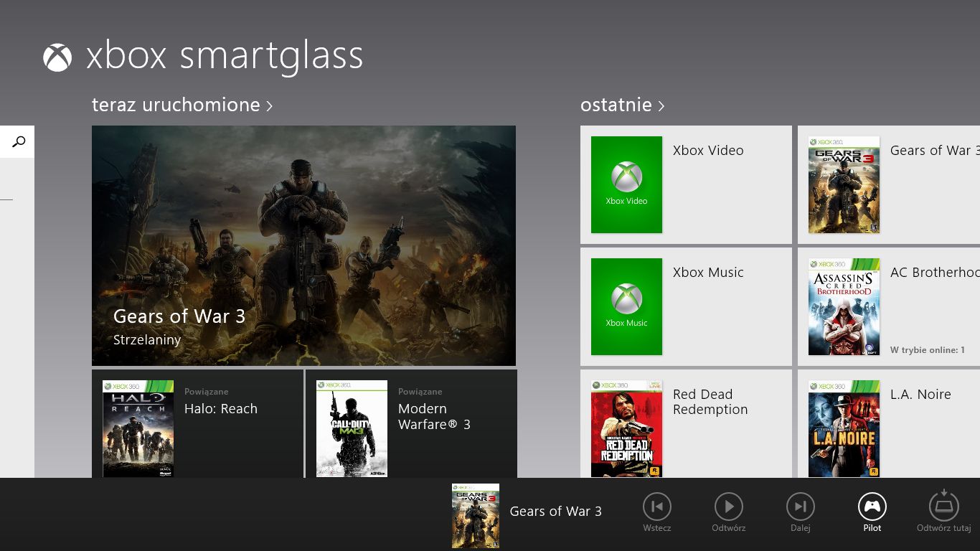This screenshot has height=551, width=980.
Task: Open the search magnifier icon
Action: click(19, 141)
